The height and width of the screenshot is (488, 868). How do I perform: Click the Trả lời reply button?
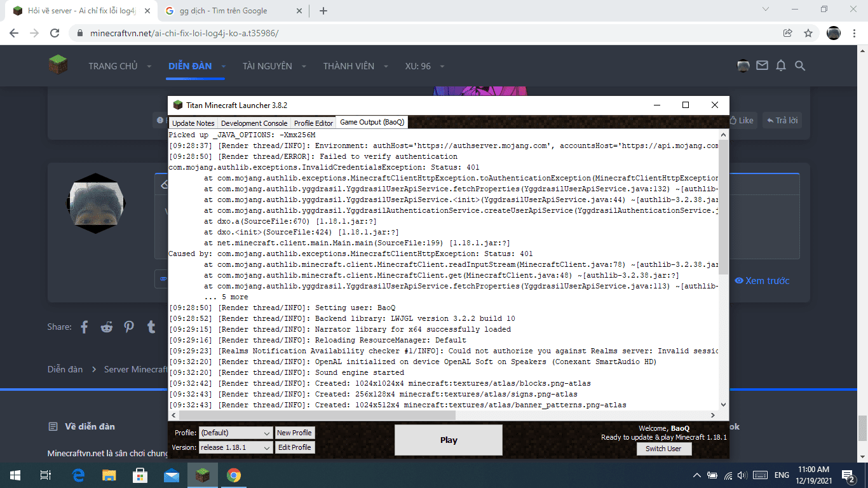click(x=782, y=120)
